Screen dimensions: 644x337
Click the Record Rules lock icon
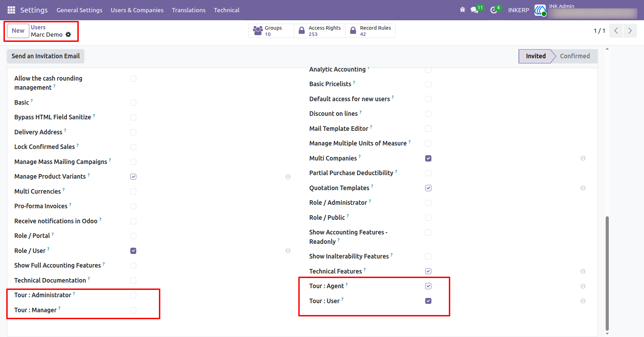coord(353,31)
